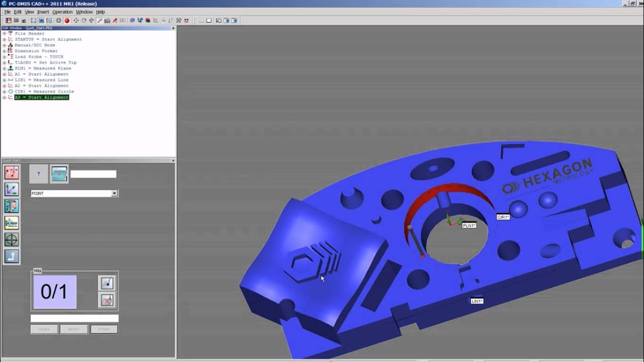
Task: Click the first layout toolbar icon
Action: point(9,21)
